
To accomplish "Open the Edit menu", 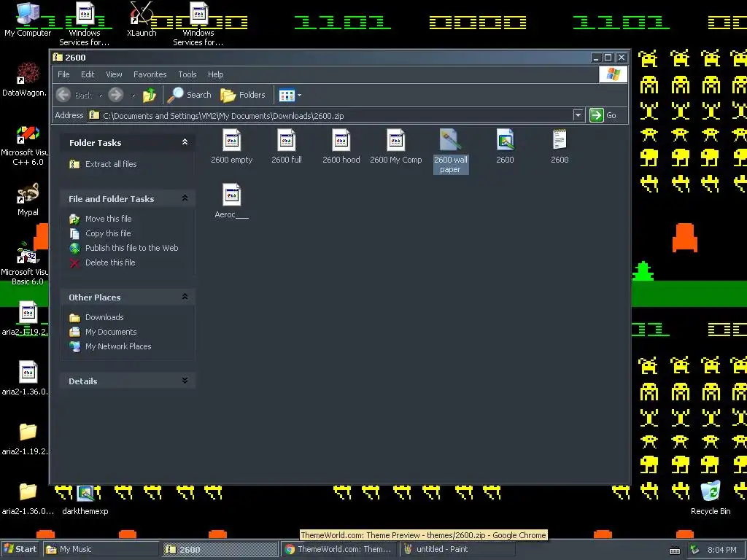I will click(x=88, y=74).
